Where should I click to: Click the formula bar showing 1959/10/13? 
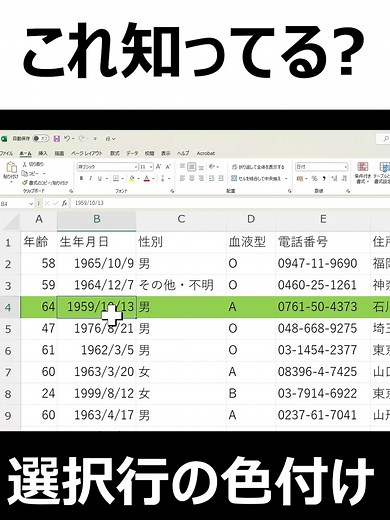[230, 203]
